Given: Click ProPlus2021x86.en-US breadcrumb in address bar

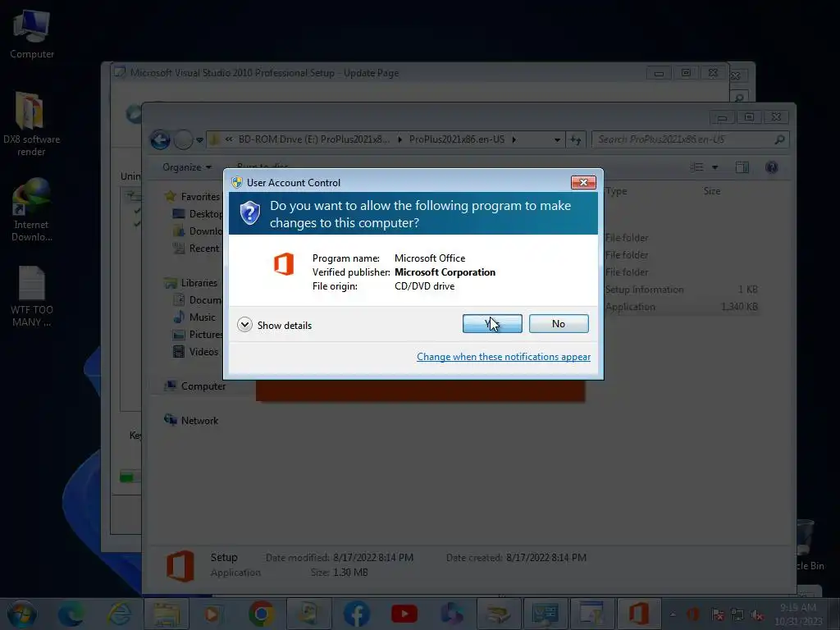Looking at the screenshot, I should click(457, 139).
